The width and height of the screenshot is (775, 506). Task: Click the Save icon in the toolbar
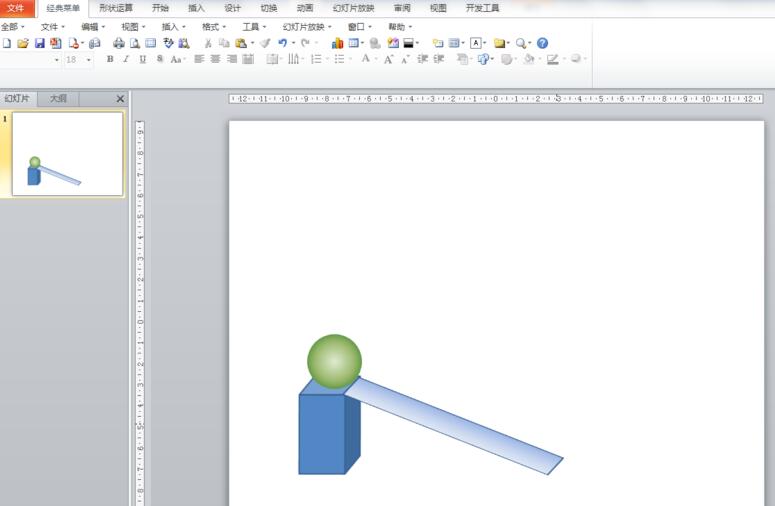[x=40, y=44]
